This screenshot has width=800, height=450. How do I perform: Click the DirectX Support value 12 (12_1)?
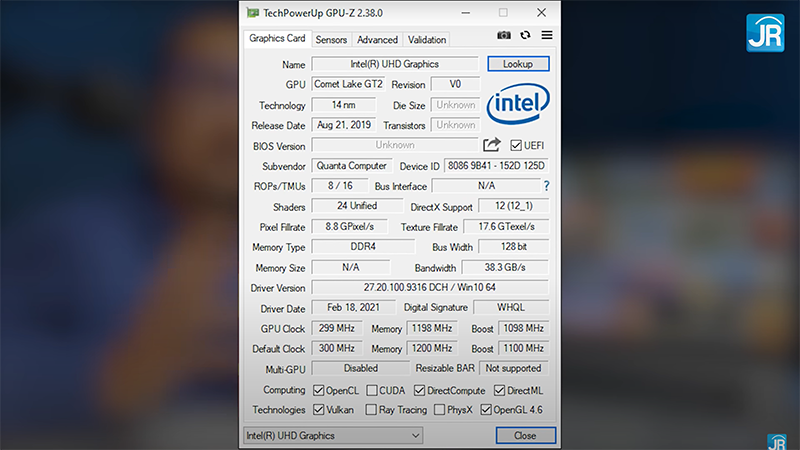click(514, 206)
